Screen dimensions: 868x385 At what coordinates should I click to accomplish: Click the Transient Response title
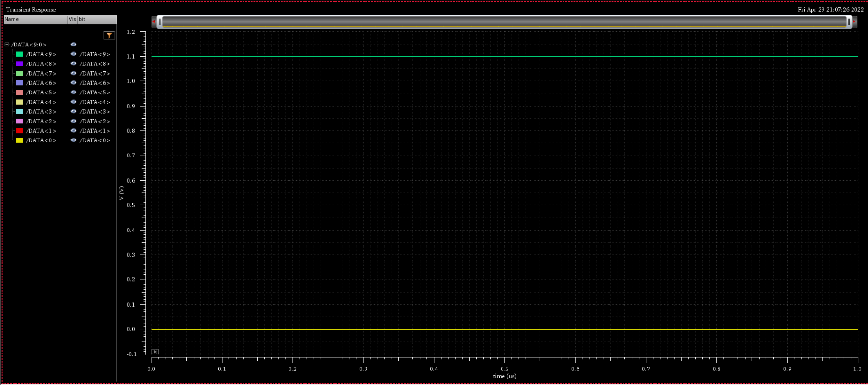pyautogui.click(x=31, y=10)
